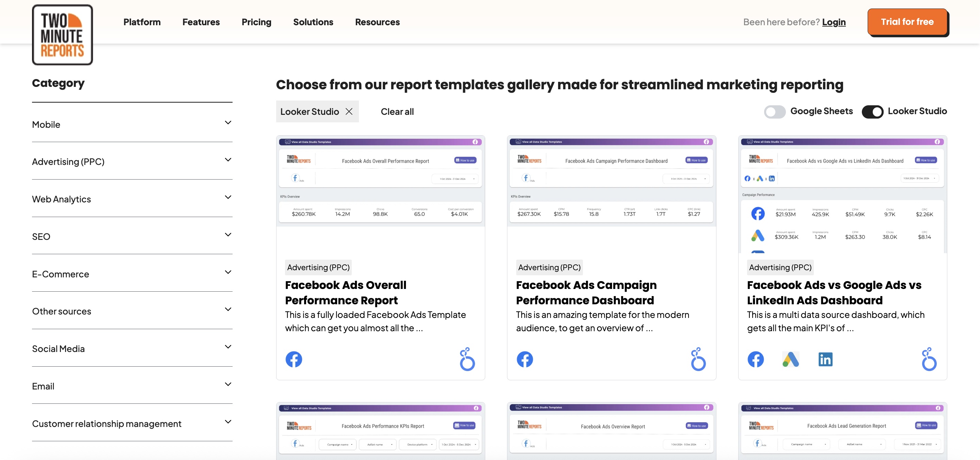Open the Pricing page
The image size is (980, 460).
(256, 22)
